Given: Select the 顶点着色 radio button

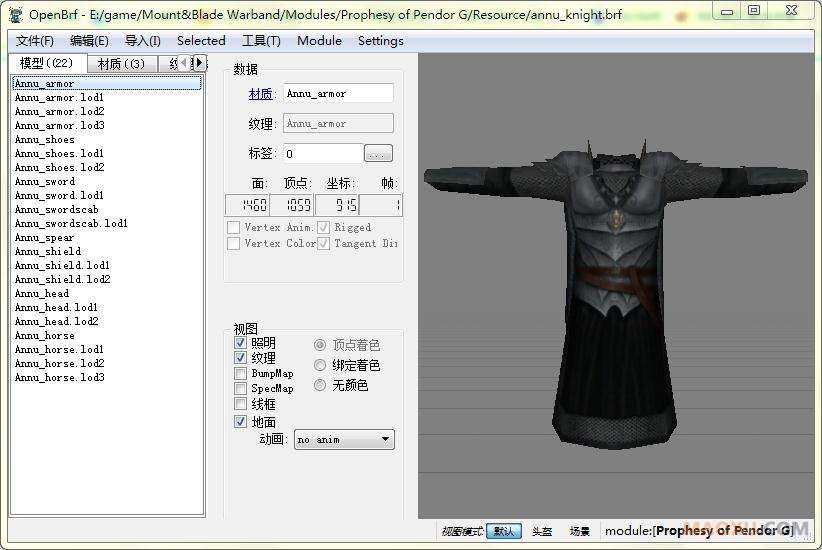Looking at the screenshot, I should pyautogui.click(x=320, y=345).
